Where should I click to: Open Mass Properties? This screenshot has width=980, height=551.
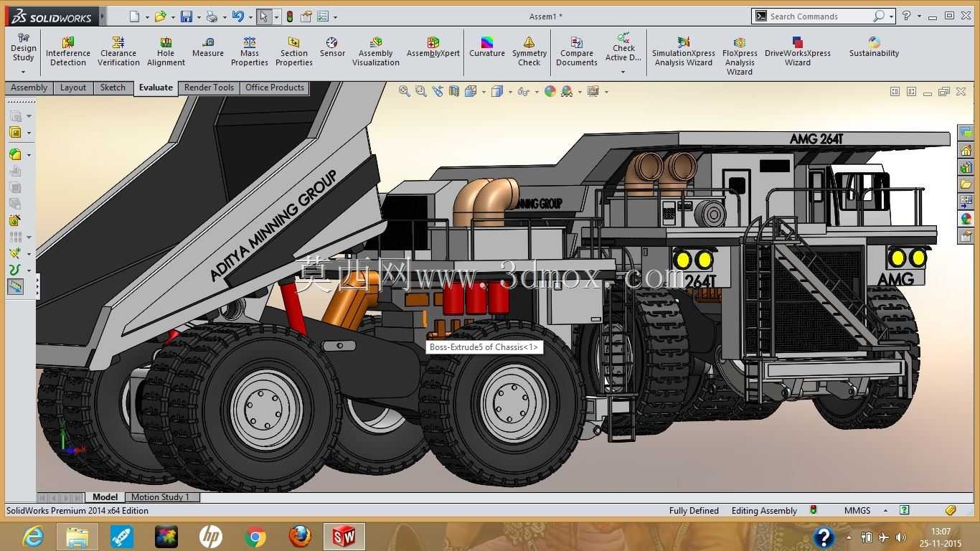coord(250,52)
